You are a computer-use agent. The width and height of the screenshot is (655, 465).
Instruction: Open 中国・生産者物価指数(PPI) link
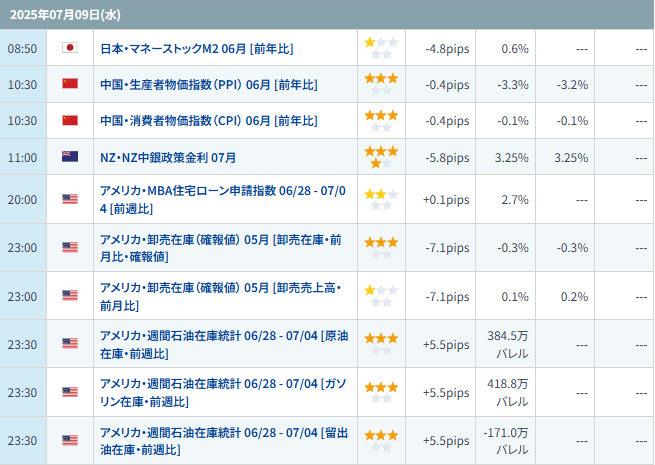[209, 84]
